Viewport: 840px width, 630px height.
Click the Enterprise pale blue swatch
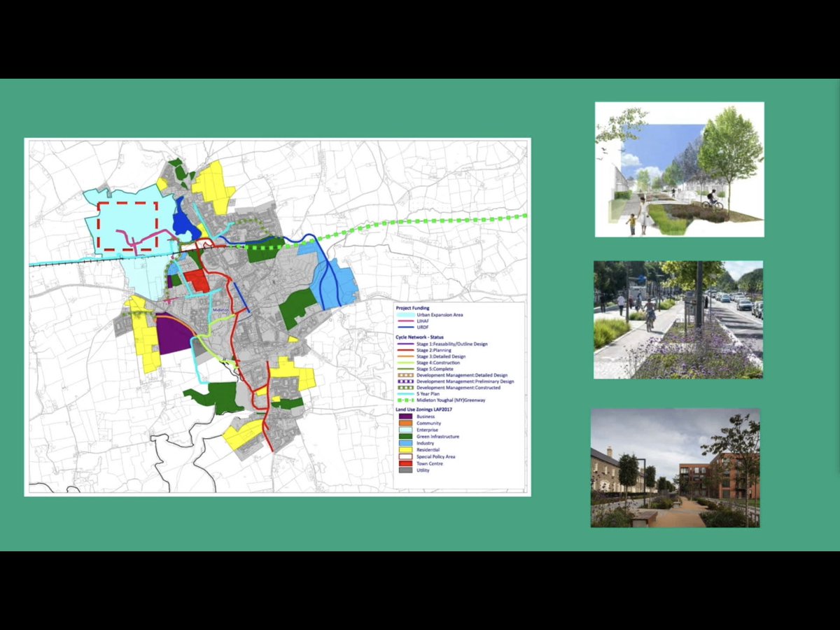405,430
